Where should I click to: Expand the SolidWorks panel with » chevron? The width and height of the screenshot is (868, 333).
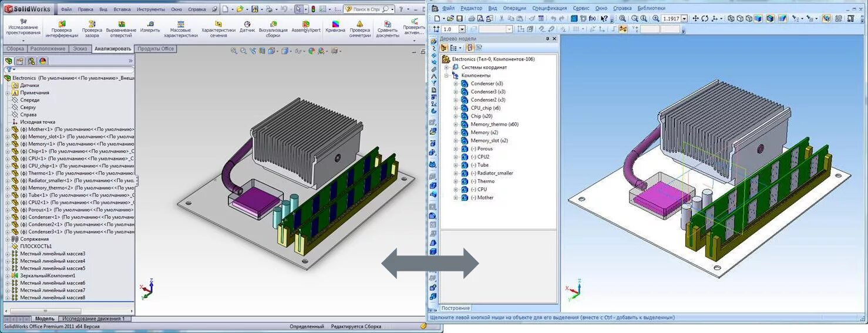click(x=130, y=61)
